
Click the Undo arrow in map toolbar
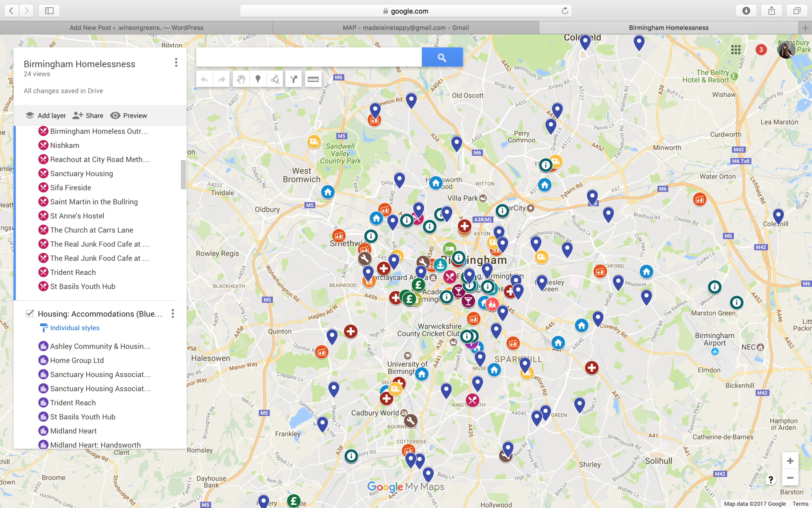pos(204,79)
